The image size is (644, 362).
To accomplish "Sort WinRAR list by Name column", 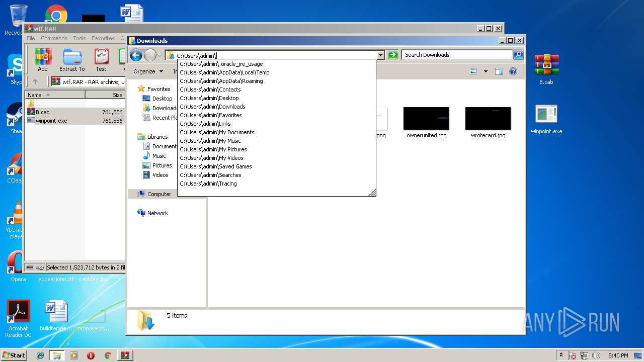I will pyautogui.click(x=55, y=95).
